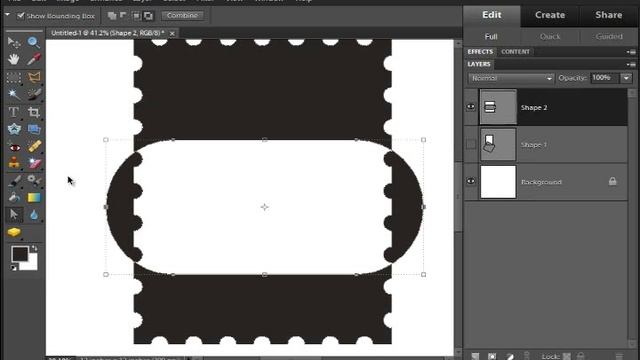Select the Smart Brush gears tool
This screenshot has height=360, width=640.
pos(34,180)
